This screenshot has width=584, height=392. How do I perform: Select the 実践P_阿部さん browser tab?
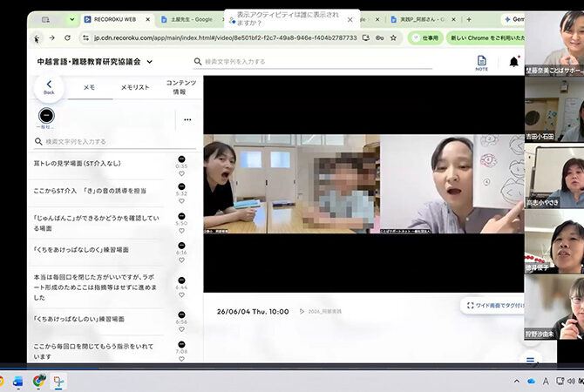(422, 19)
